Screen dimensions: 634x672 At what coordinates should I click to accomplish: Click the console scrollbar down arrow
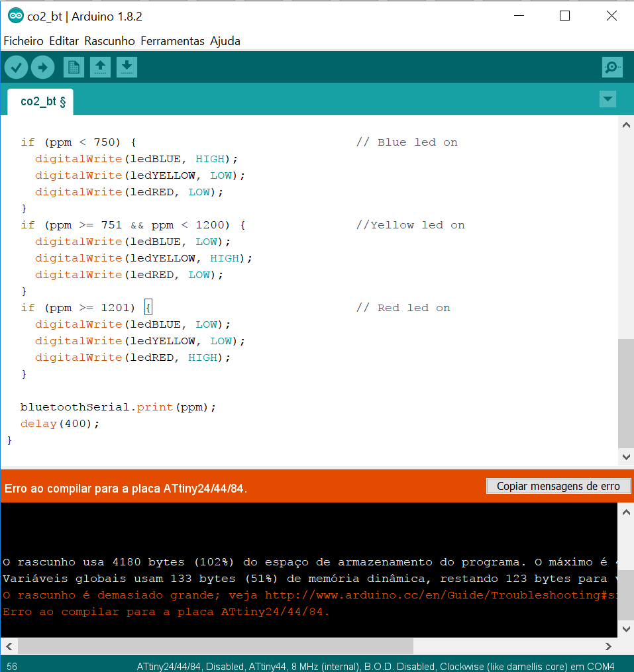click(x=626, y=629)
